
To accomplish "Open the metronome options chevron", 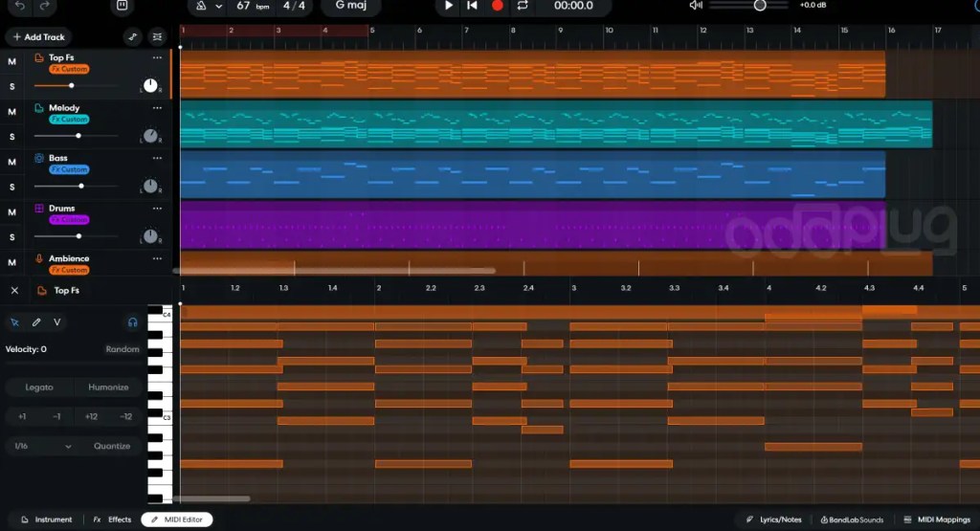I will click(219, 7).
